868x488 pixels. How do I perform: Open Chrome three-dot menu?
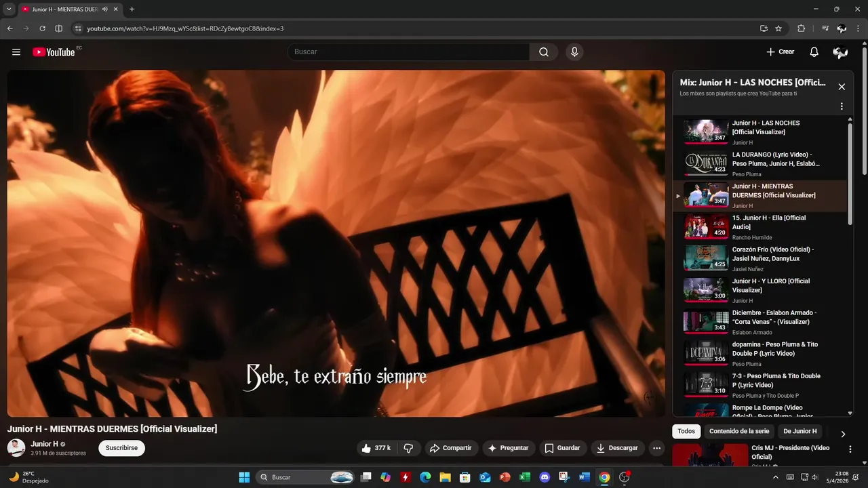(859, 28)
